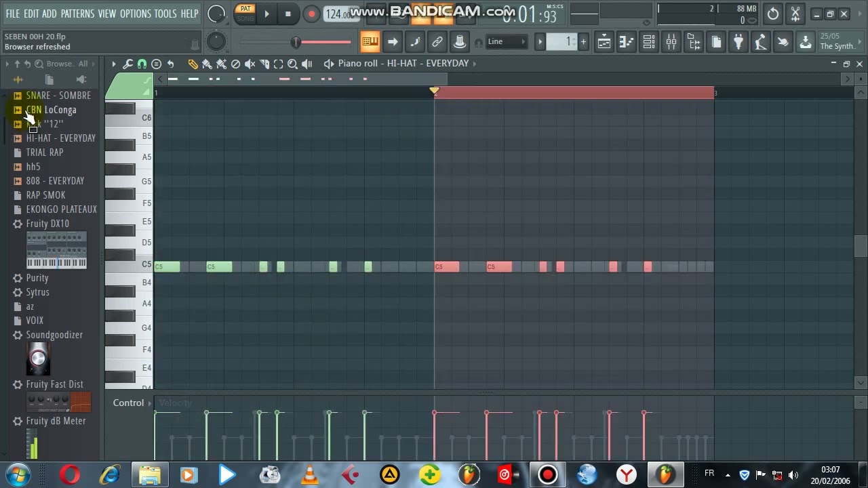Open the Line snap dropdown
This screenshot has width=868, height=488.
tap(506, 42)
